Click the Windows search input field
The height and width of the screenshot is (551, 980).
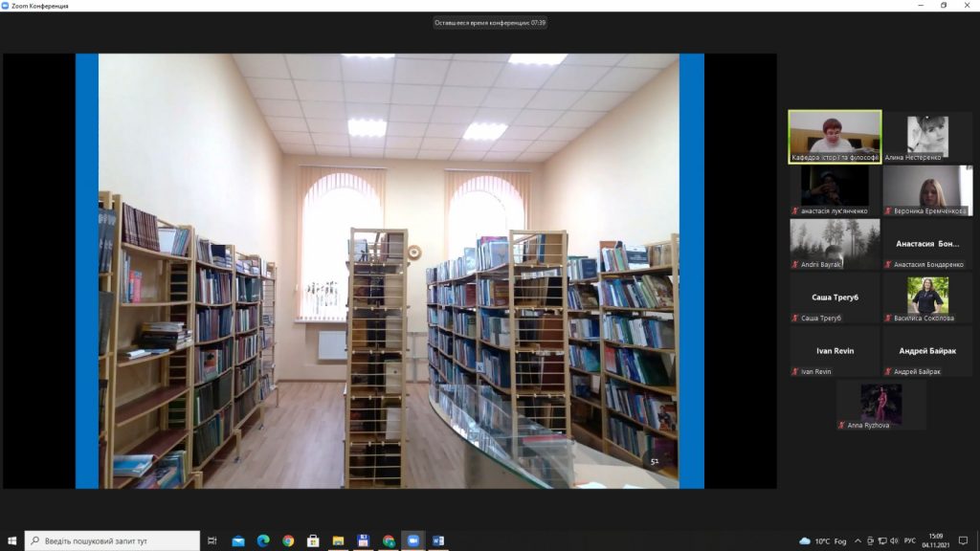click(x=112, y=540)
